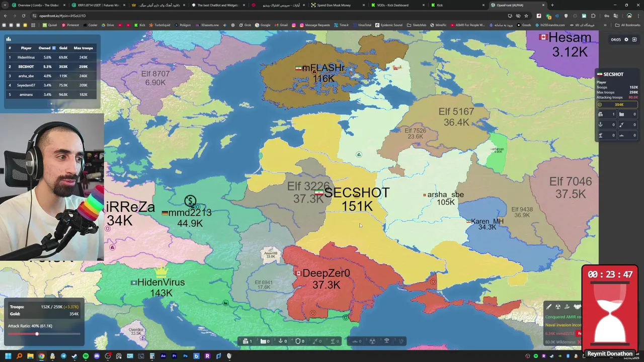Open Spotify from the taskbar
Viewport: 644px width, 362px height.
(86, 356)
